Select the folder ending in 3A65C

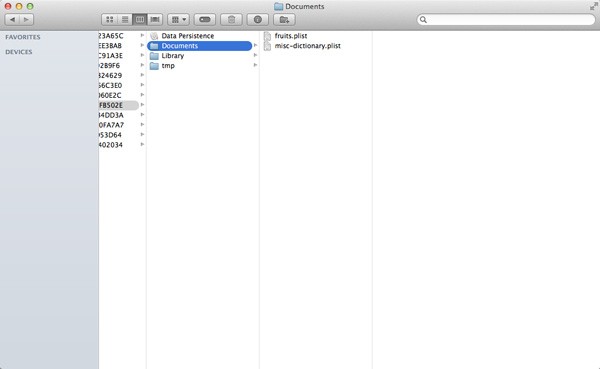click(x=111, y=36)
